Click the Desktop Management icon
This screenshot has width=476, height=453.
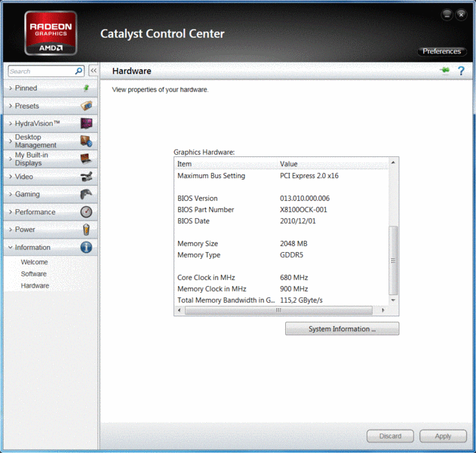86,141
